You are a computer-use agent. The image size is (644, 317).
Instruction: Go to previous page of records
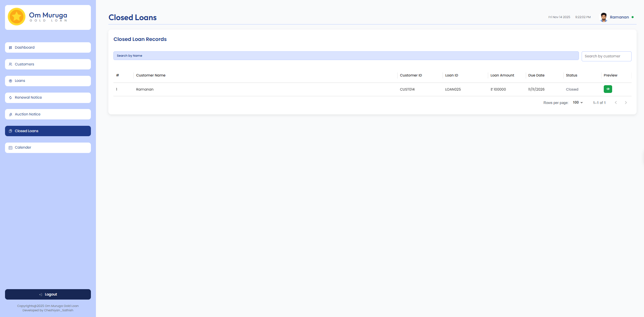[x=615, y=103]
